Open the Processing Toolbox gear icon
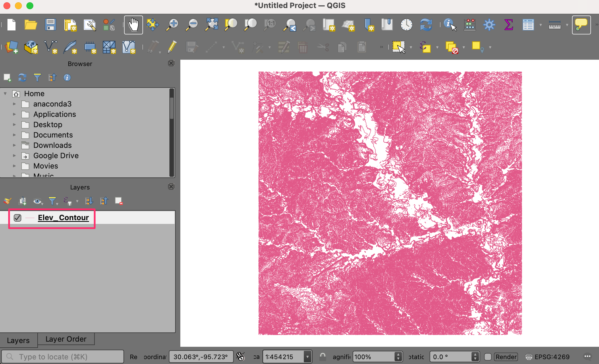599x364 pixels. [x=489, y=25]
